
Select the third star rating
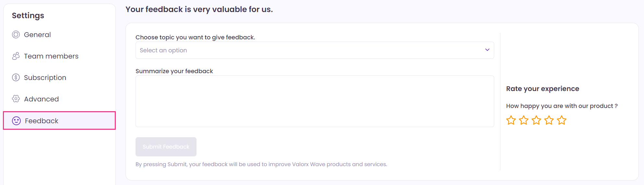click(x=536, y=120)
